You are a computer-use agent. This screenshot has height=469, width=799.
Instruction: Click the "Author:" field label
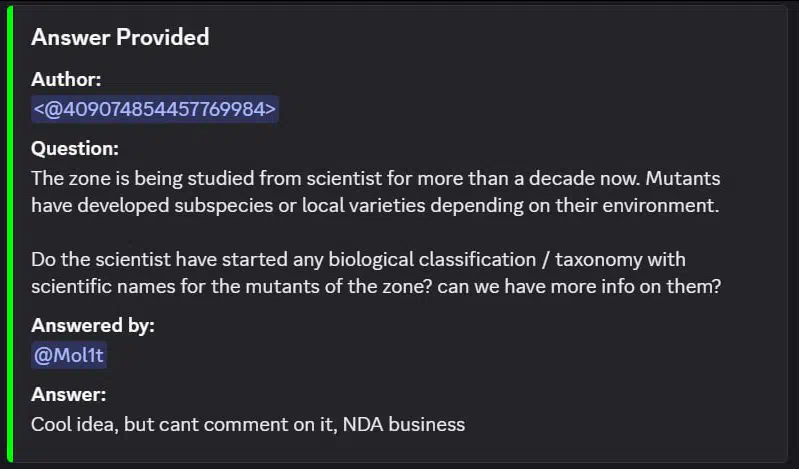coord(66,79)
